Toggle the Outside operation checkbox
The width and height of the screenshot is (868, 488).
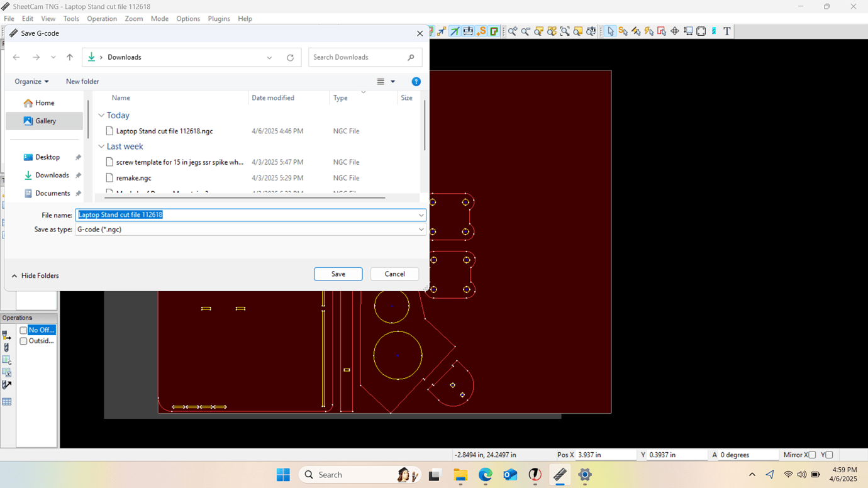point(23,341)
